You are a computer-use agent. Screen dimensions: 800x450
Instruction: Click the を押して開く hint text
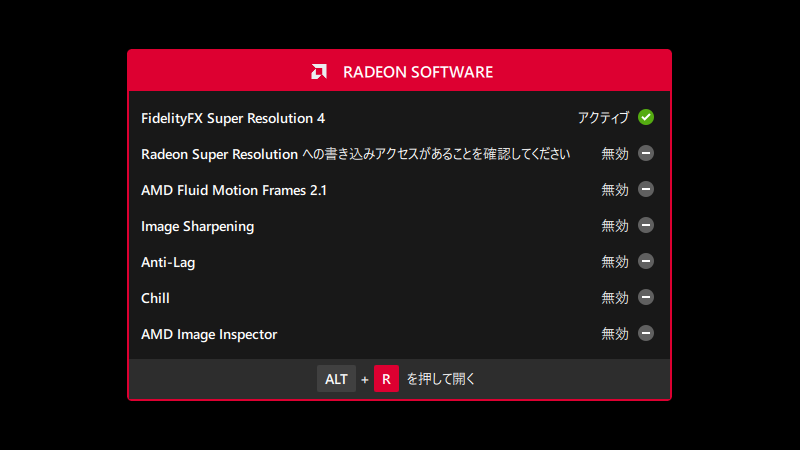coord(441,379)
